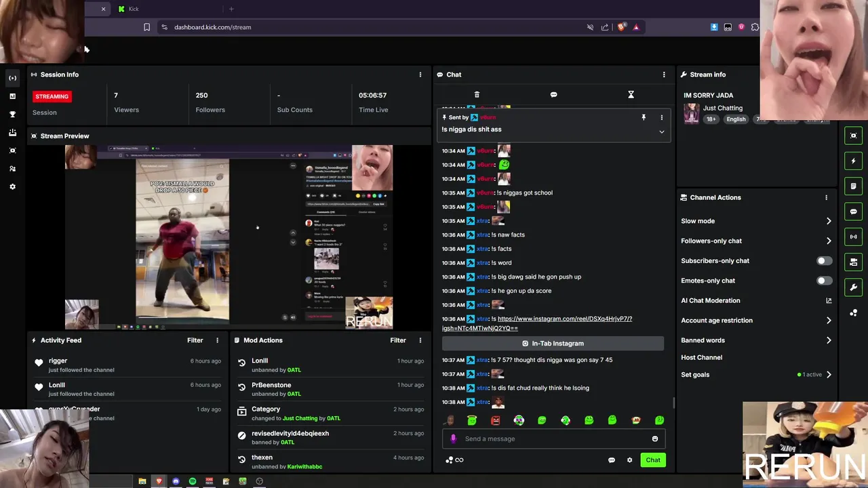Open Spotify from the taskbar
868x488 pixels.
click(193, 481)
